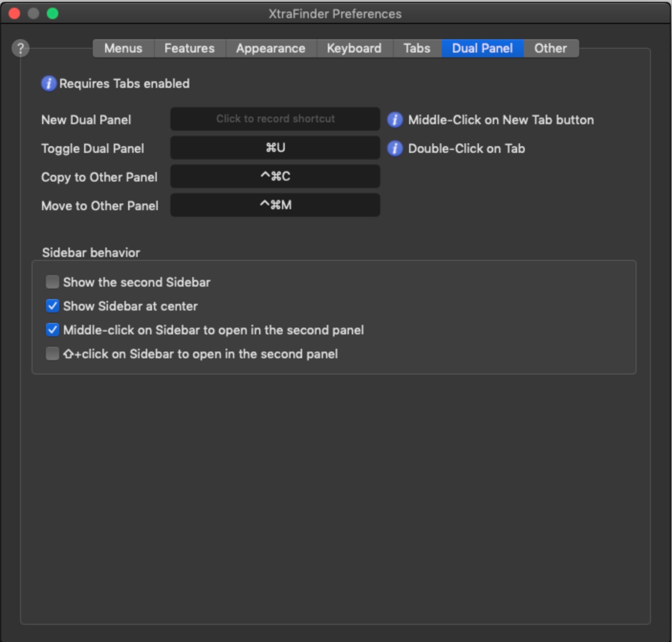Click the Toggle Dual Panel shortcut field
Viewport: 672px width, 642px height.
click(x=275, y=148)
